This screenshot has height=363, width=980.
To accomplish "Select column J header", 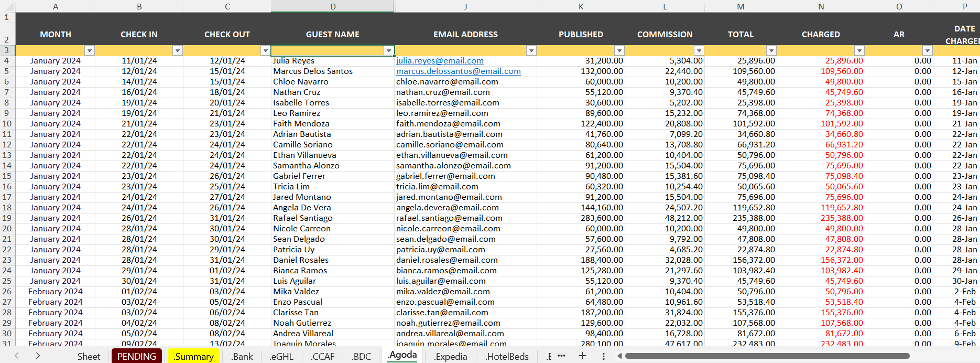I will pos(465,6).
